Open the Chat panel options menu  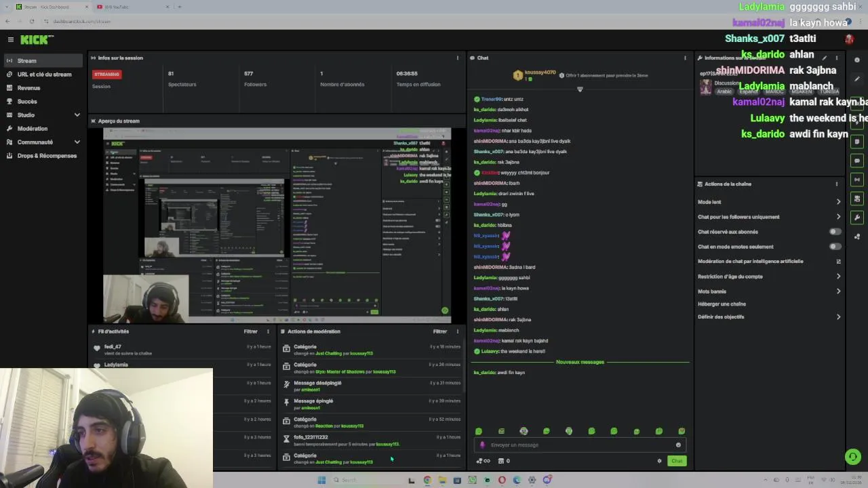685,58
